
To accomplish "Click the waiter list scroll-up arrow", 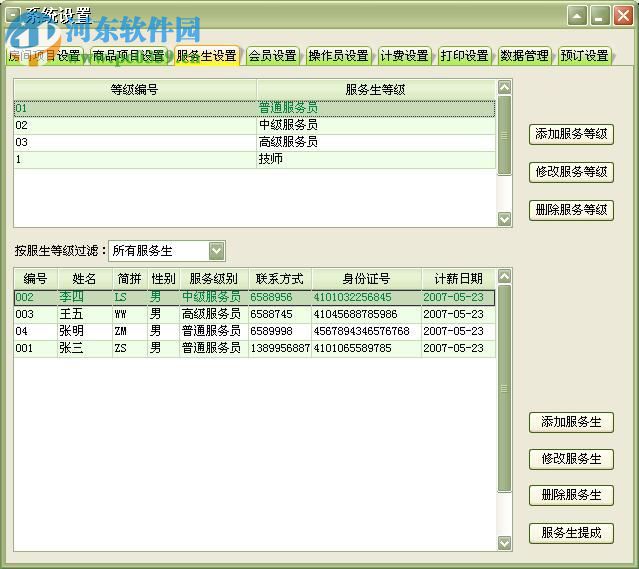I will tap(504, 277).
